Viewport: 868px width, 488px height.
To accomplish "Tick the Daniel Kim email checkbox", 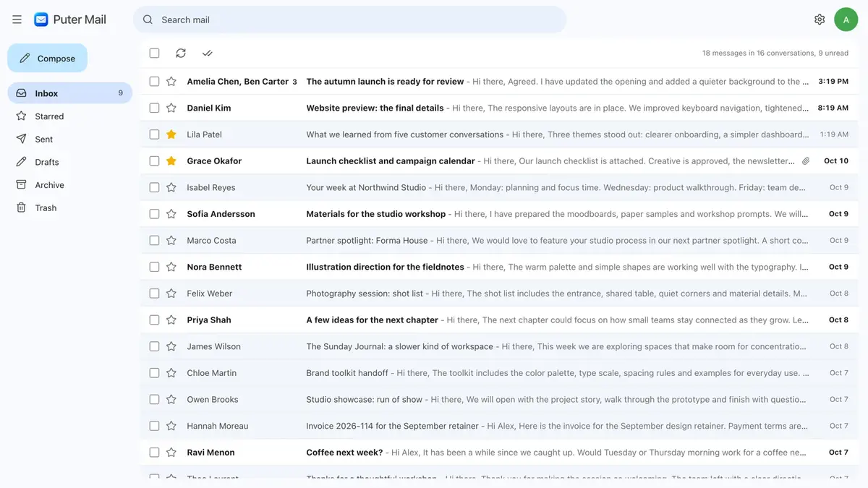I will pyautogui.click(x=154, y=108).
